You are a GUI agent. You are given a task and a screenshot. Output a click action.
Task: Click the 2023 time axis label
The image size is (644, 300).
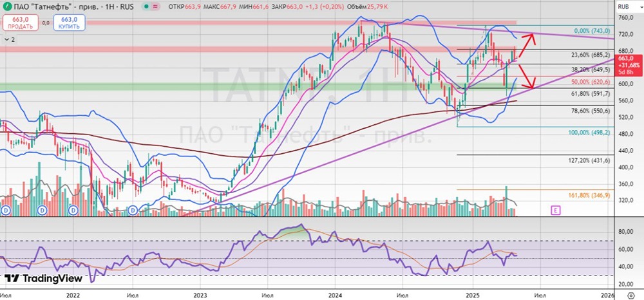point(200,295)
